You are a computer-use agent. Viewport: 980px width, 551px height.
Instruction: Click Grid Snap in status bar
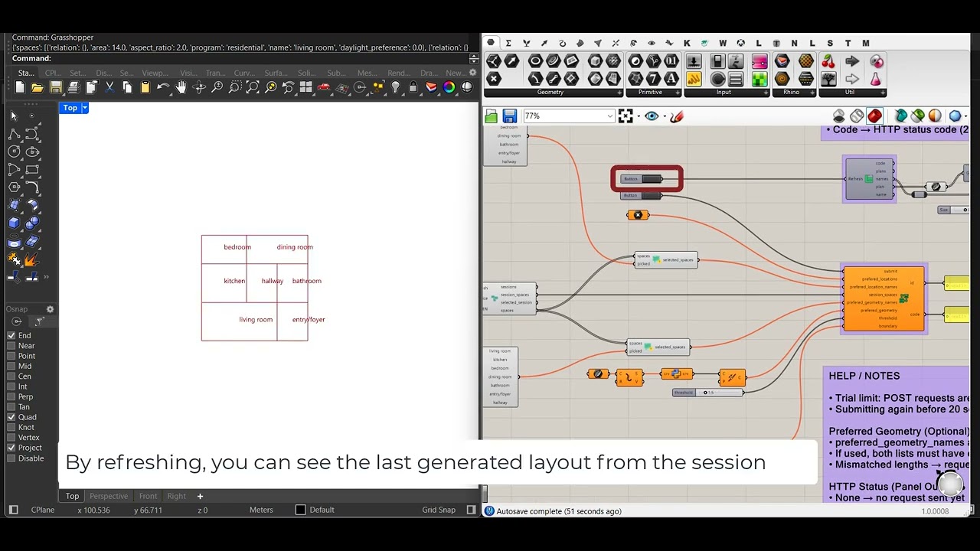[438, 510]
